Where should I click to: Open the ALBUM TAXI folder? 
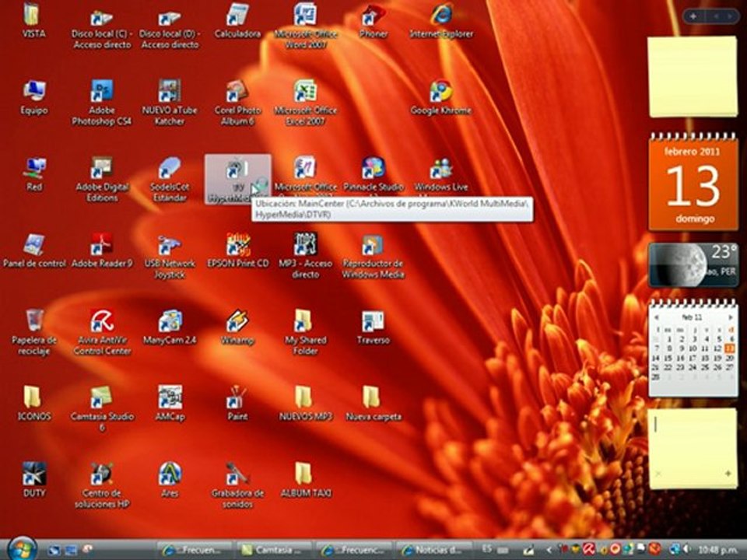click(x=305, y=474)
